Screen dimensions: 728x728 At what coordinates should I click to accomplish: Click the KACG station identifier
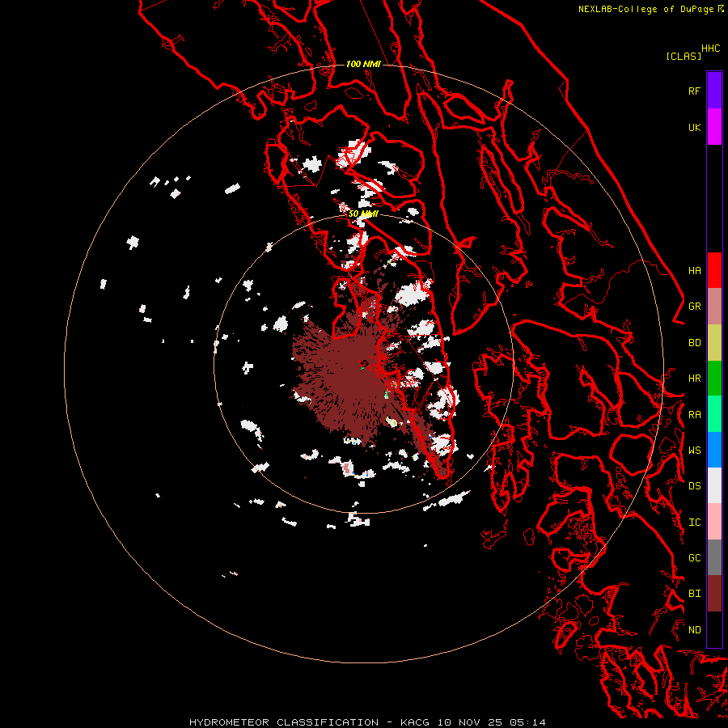point(417,722)
